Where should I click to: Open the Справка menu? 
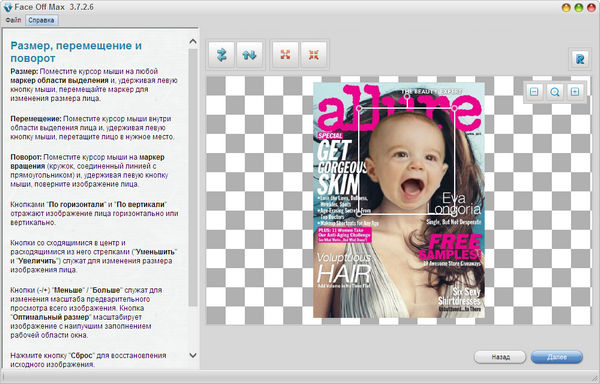click(41, 20)
